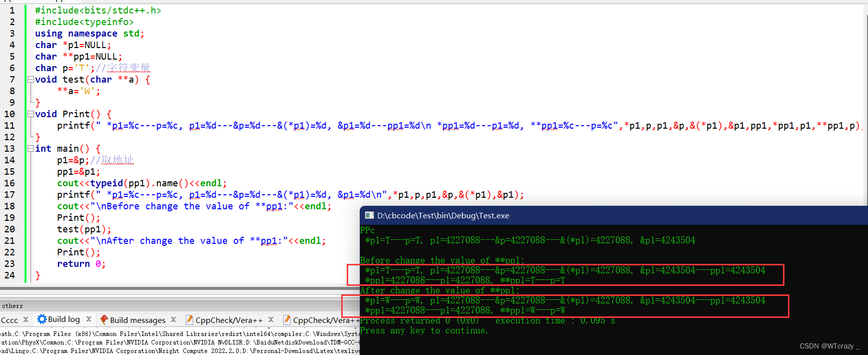Click 'using namespace std;' code line
Viewport: 868px width, 355px height.
(90, 34)
